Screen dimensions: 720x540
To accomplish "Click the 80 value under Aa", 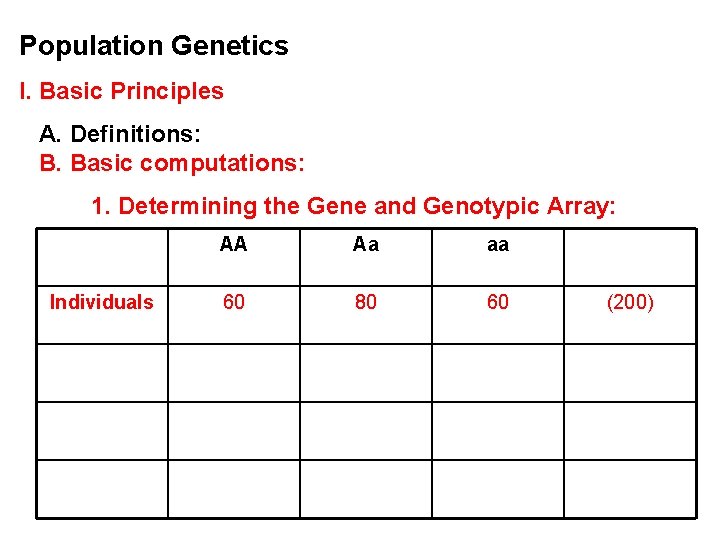I will pyautogui.click(x=366, y=302).
